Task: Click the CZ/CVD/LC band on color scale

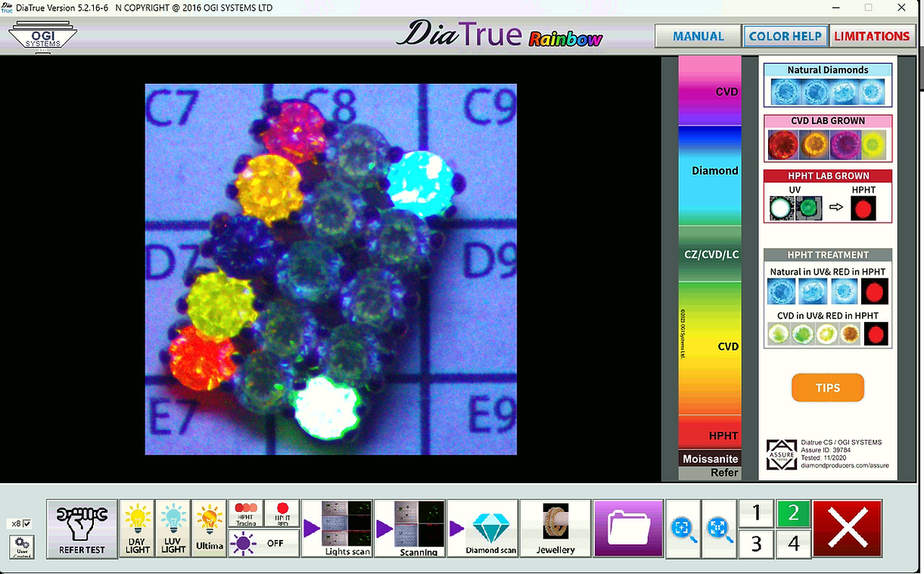Action: [709, 254]
